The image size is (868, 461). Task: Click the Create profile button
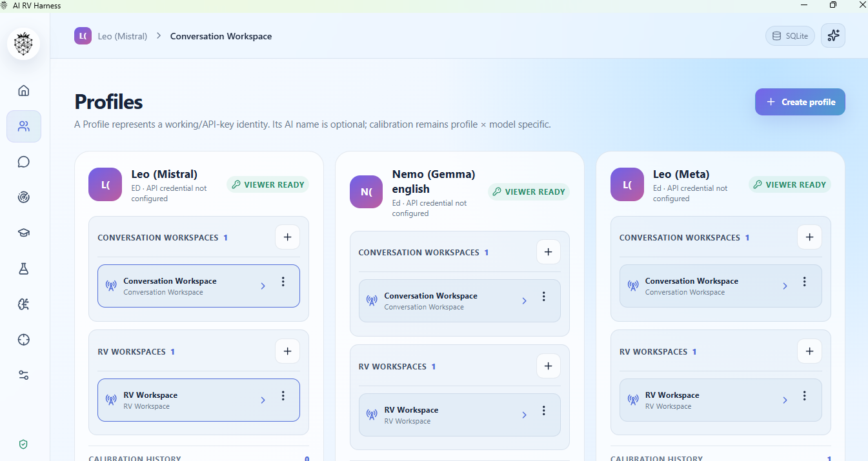[800, 102]
